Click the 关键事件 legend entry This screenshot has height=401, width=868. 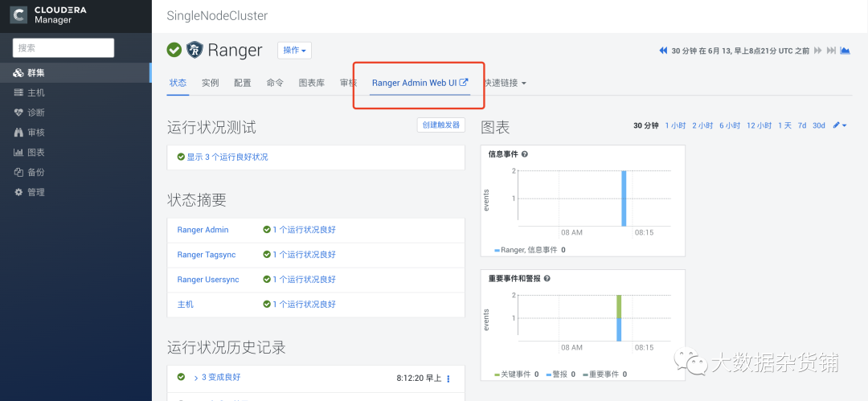[x=516, y=374]
